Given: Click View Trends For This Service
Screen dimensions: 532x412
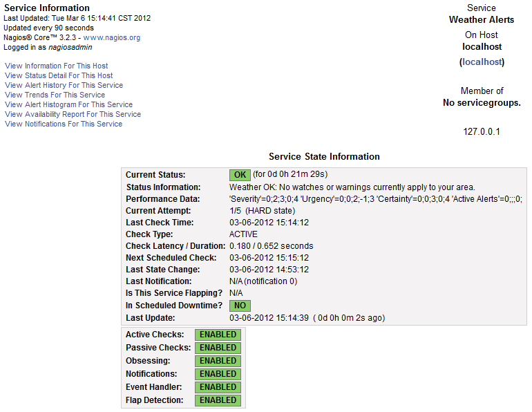Looking at the screenshot, I should coord(55,95).
